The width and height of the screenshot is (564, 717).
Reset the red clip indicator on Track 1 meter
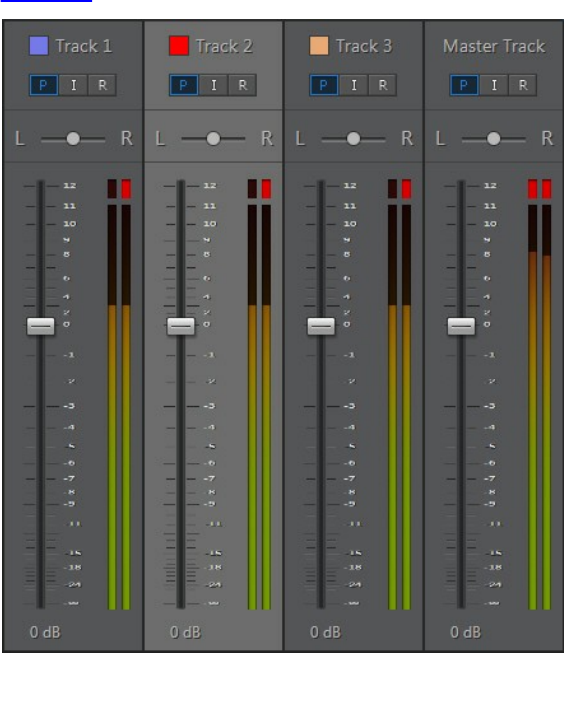click(x=126, y=189)
